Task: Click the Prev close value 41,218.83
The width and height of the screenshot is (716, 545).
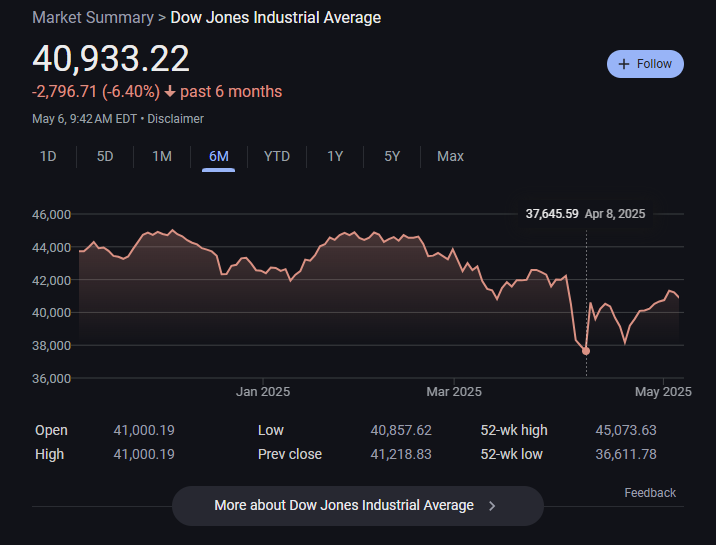Action: pyautogui.click(x=401, y=455)
